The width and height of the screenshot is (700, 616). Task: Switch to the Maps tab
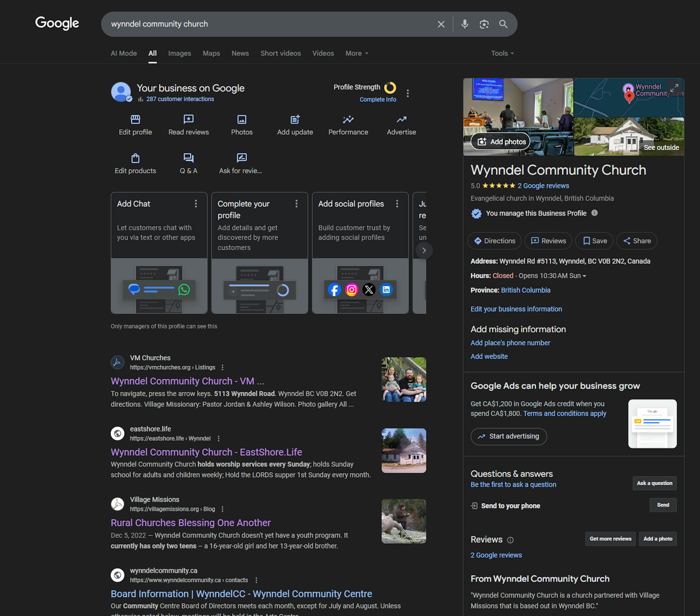211,53
